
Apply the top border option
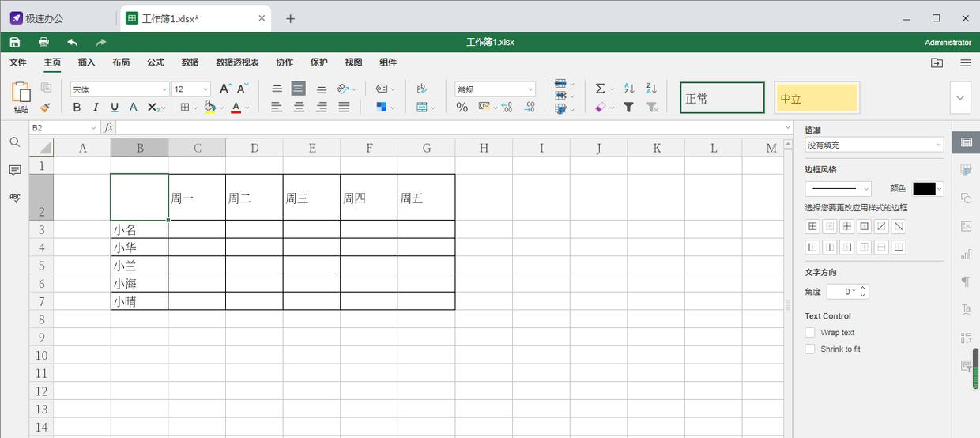864,247
